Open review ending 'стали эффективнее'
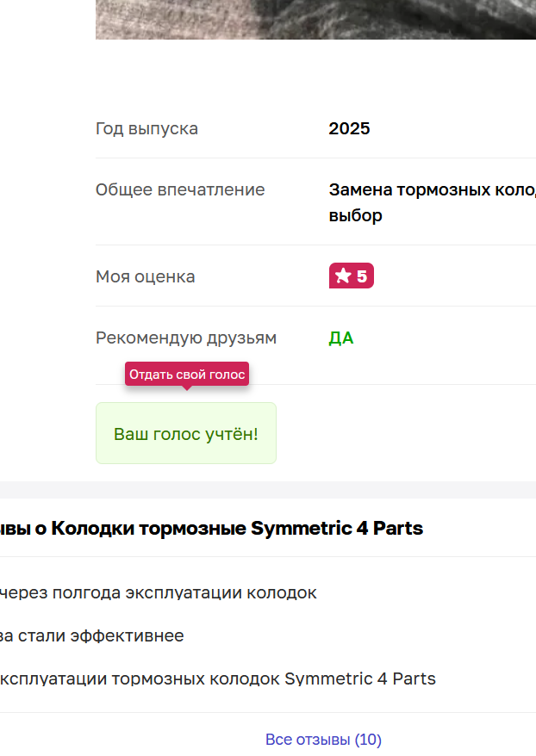This screenshot has width=536, height=756. [x=91, y=635]
